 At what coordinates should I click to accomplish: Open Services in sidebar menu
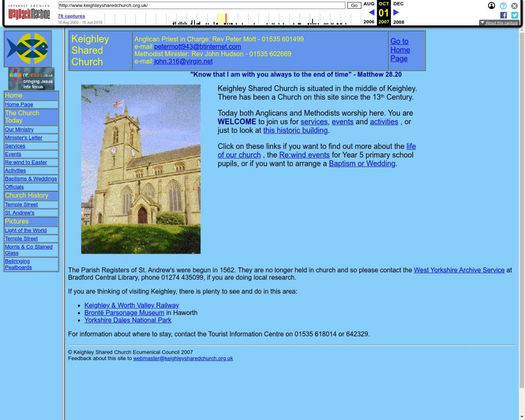(15, 146)
